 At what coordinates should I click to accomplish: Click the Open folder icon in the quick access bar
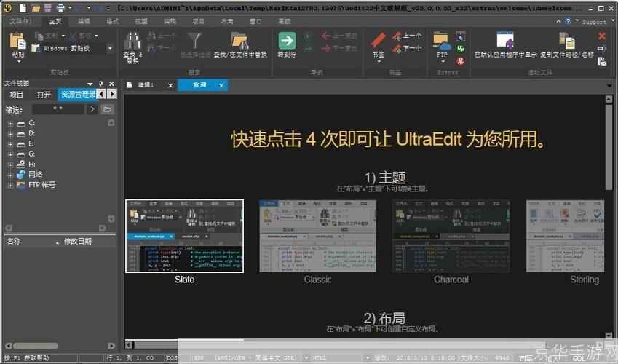[36, 7]
